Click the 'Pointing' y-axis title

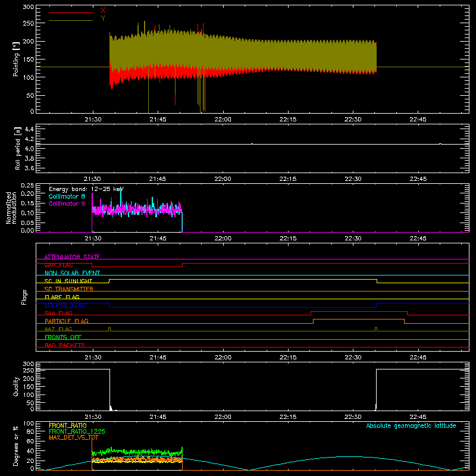coord(16,59)
